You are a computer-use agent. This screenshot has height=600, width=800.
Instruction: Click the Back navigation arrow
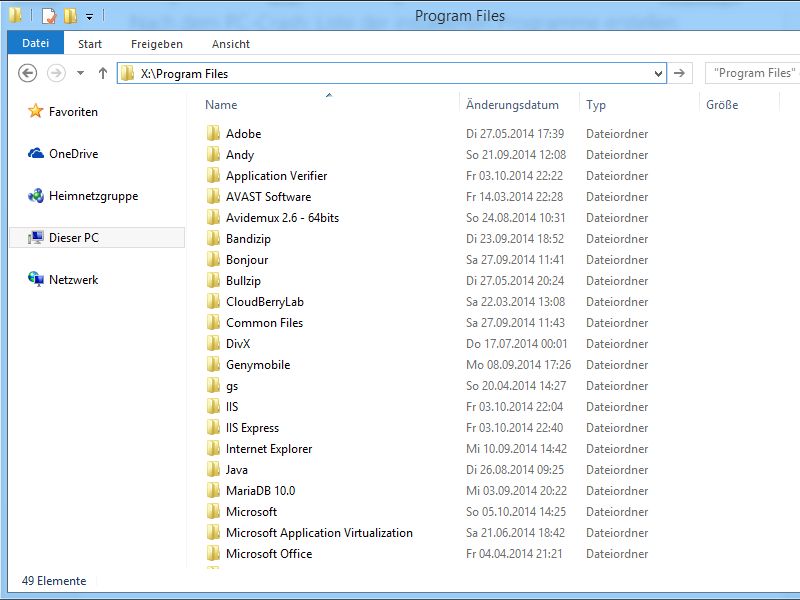tap(28, 73)
